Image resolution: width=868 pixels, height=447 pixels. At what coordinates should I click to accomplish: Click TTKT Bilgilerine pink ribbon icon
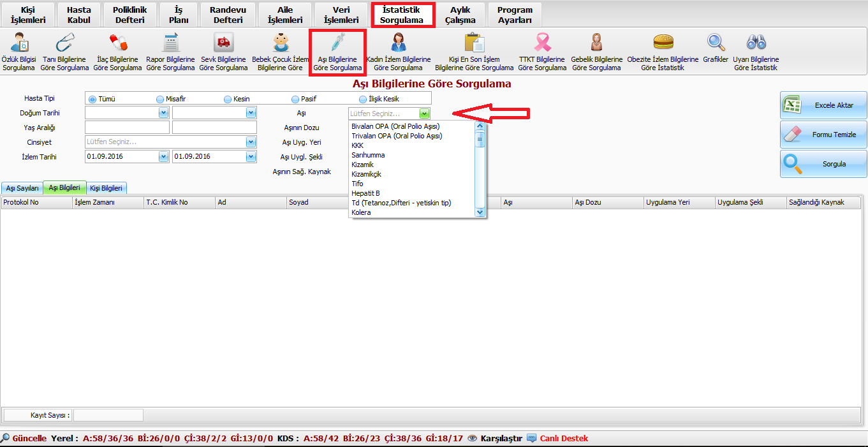coord(541,43)
